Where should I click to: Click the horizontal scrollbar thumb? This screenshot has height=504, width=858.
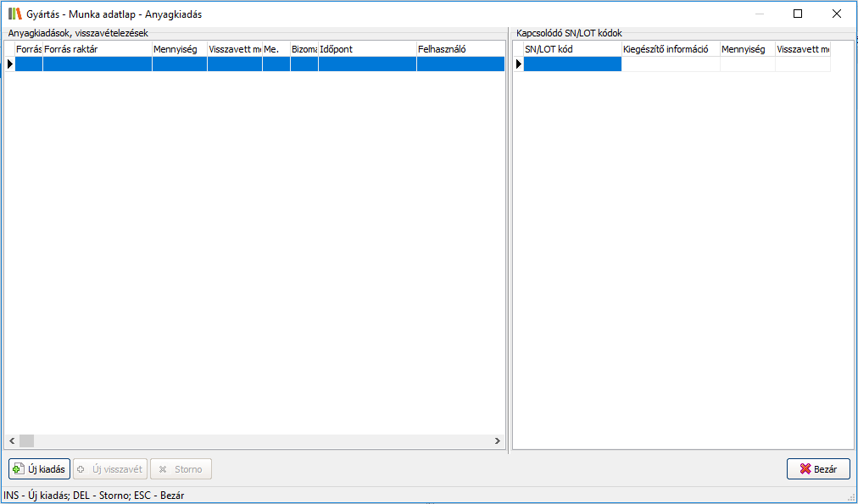[x=27, y=441]
